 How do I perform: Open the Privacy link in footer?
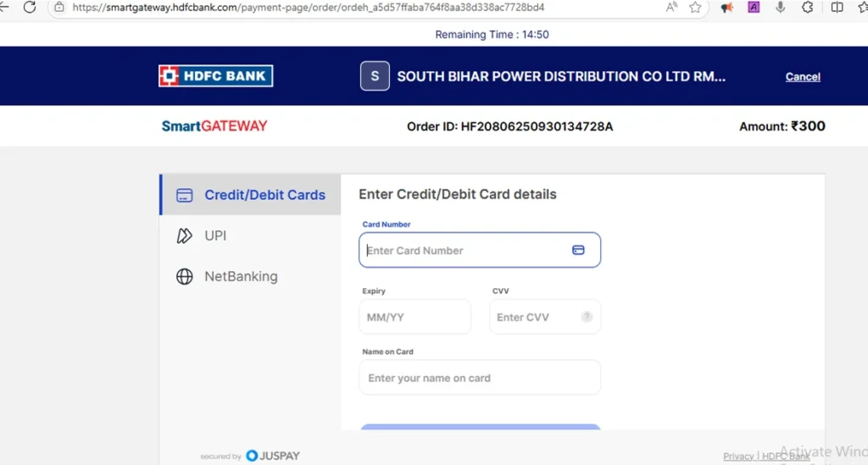738,457
